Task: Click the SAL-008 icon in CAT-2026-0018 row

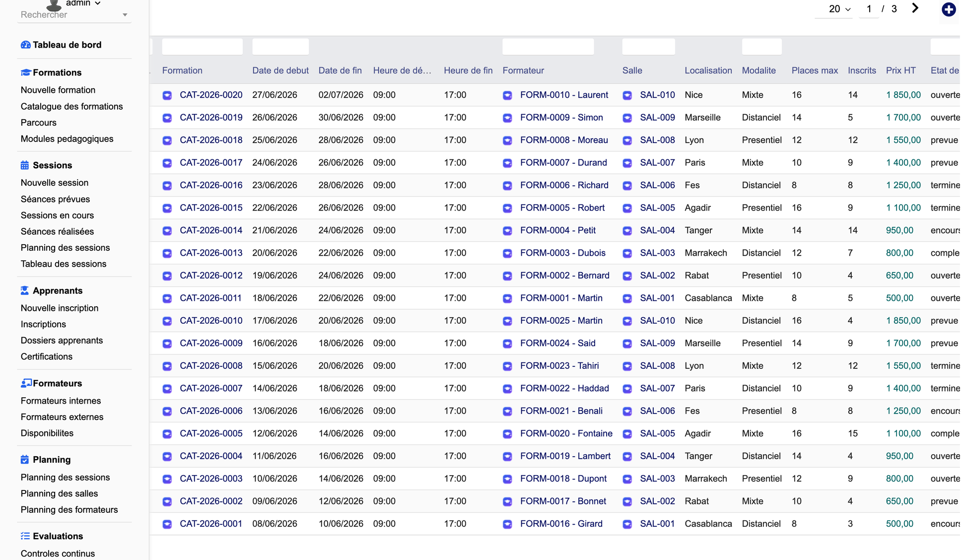Action: (x=627, y=140)
